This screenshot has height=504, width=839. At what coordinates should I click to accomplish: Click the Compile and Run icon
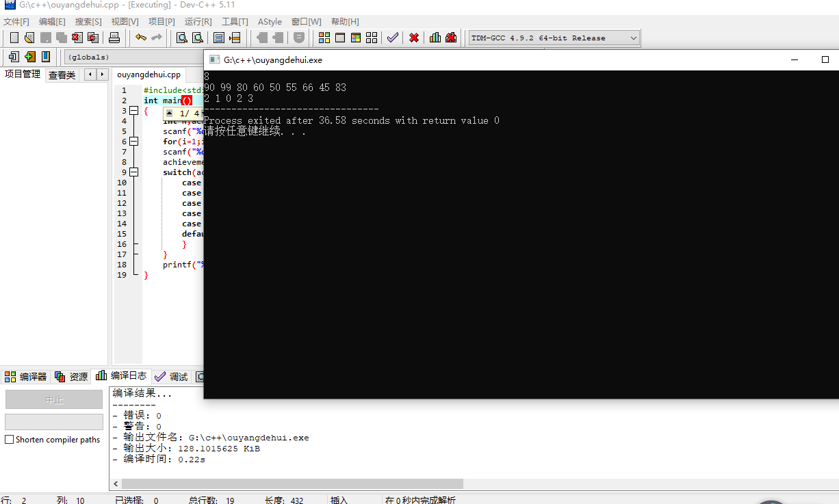(356, 38)
